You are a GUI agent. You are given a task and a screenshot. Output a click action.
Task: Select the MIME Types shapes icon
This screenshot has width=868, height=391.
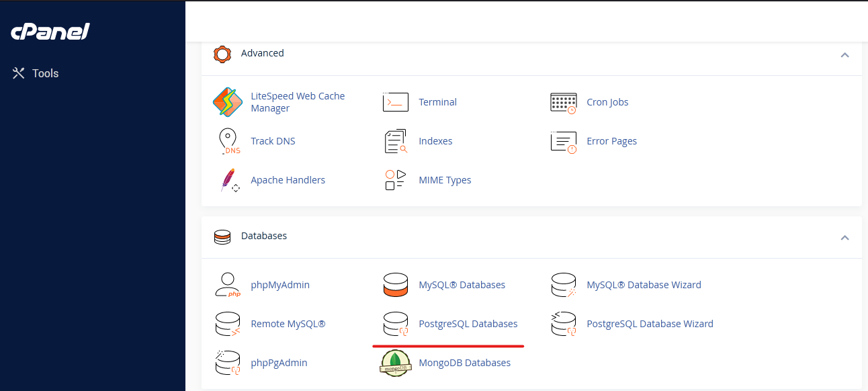[x=396, y=180]
